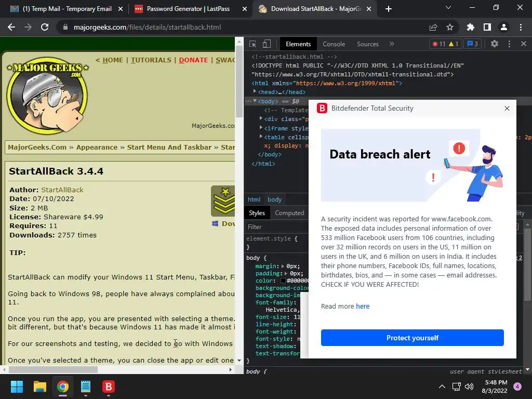The width and height of the screenshot is (532, 399).
Task: Click the MajorGeeks.Com breadcrumb link
Action: (37, 147)
